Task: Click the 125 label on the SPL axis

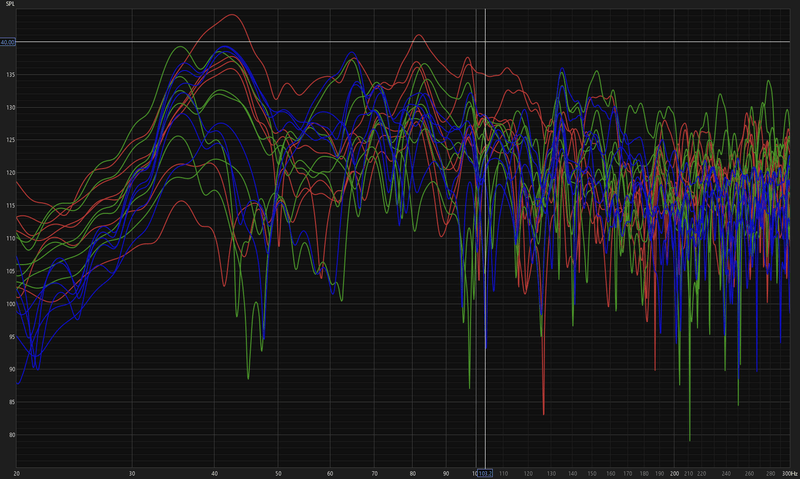Action: (11, 140)
